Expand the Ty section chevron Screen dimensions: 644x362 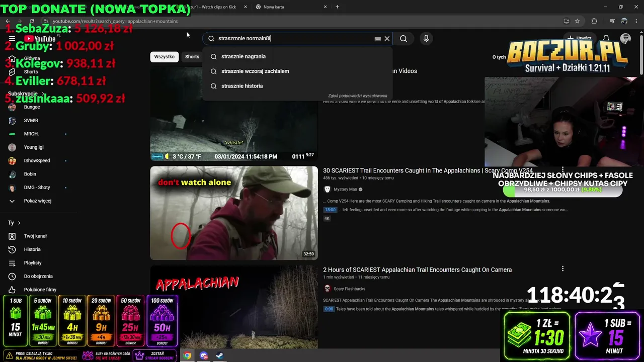[x=19, y=223]
